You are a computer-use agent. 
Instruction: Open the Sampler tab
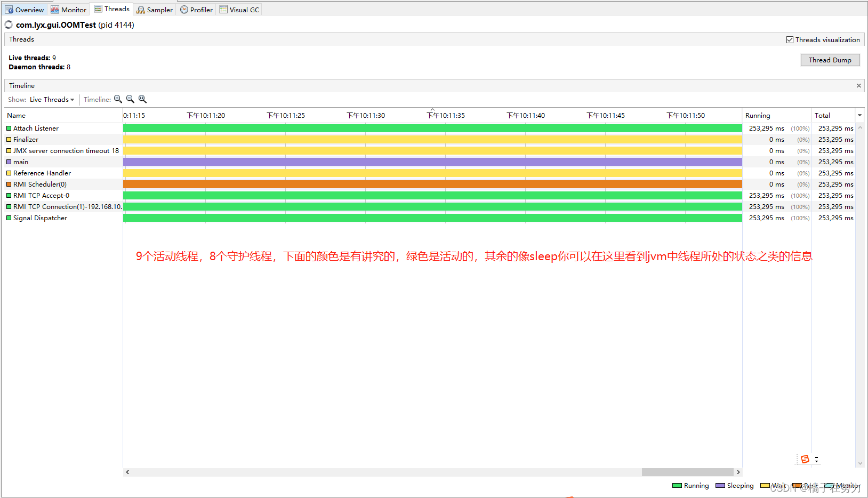[155, 10]
